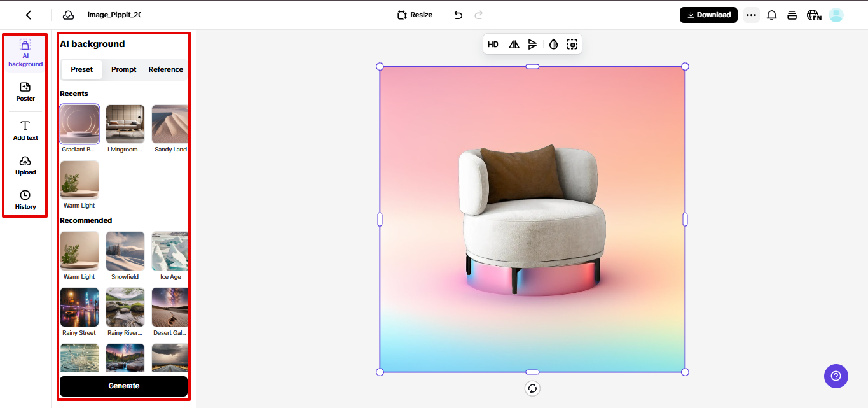Open the more options menu
868x408 pixels.
point(751,15)
